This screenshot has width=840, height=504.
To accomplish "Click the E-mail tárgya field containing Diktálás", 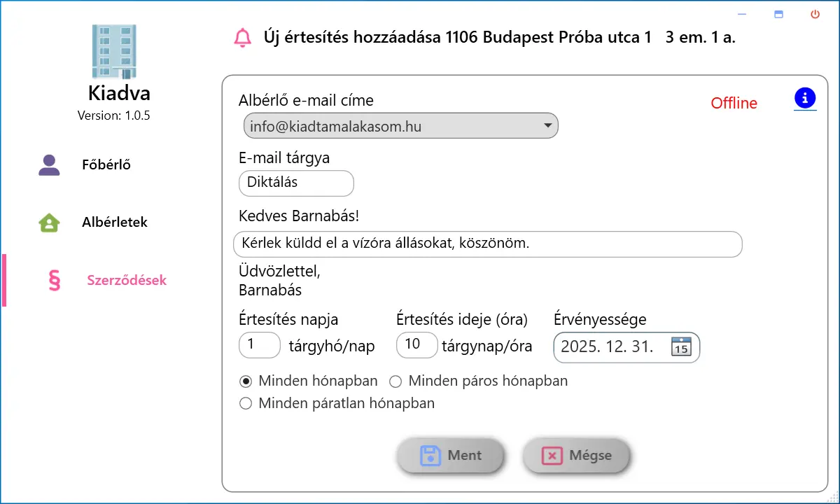I will coord(296,183).
